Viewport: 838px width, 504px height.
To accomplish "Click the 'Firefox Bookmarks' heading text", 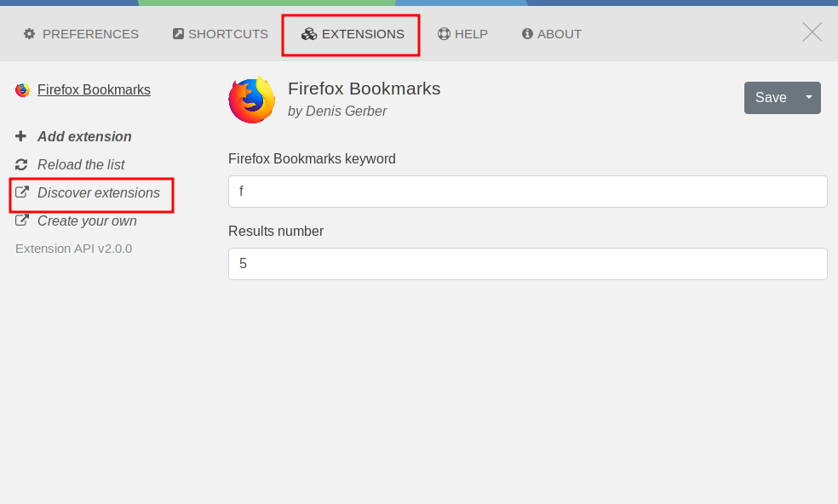I will [x=364, y=89].
